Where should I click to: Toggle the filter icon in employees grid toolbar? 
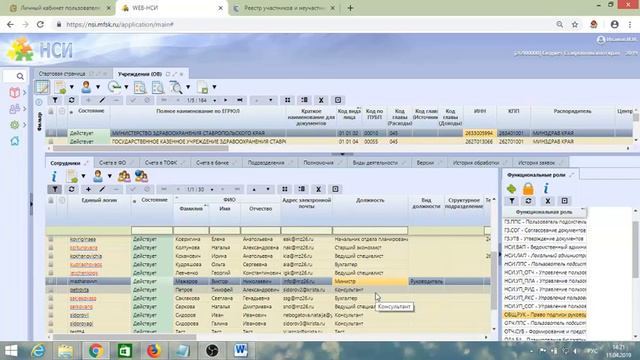pos(55,189)
